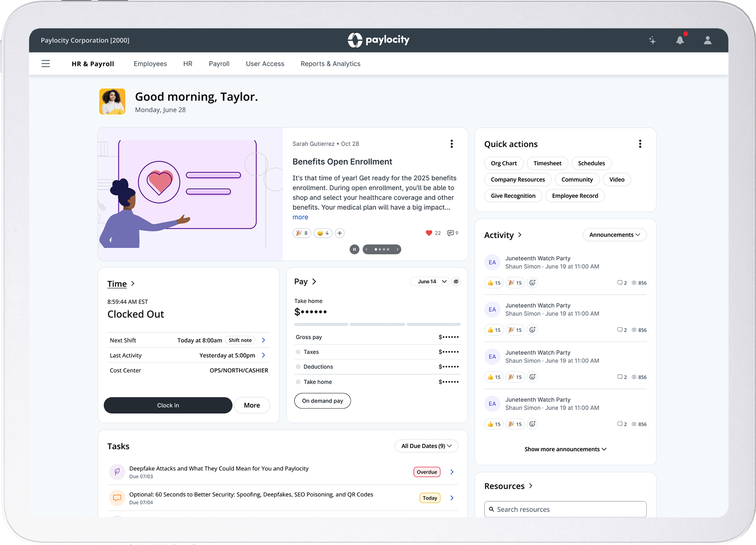
Task: Click the Clock in button
Action: 168,405
